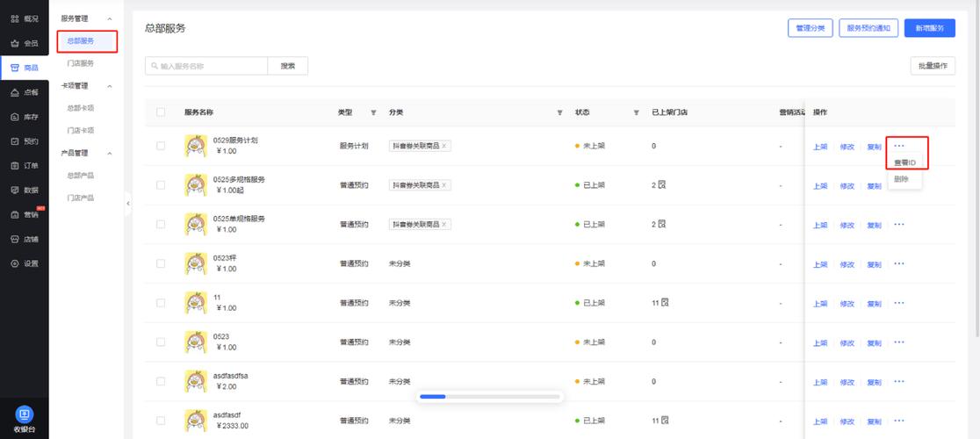Check the service 11 row checkbox
The height and width of the screenshot is (439, 980).
click(x=162, y=303)
